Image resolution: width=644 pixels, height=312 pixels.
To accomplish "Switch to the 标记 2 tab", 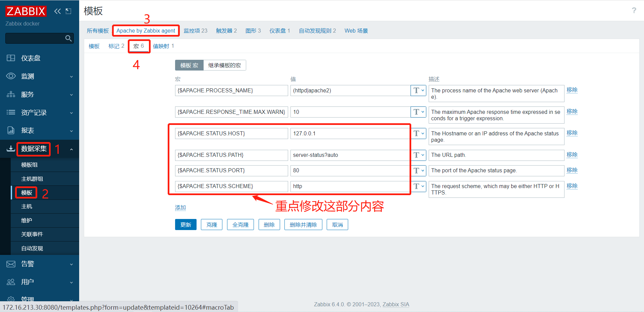I will tap(116, 46).
